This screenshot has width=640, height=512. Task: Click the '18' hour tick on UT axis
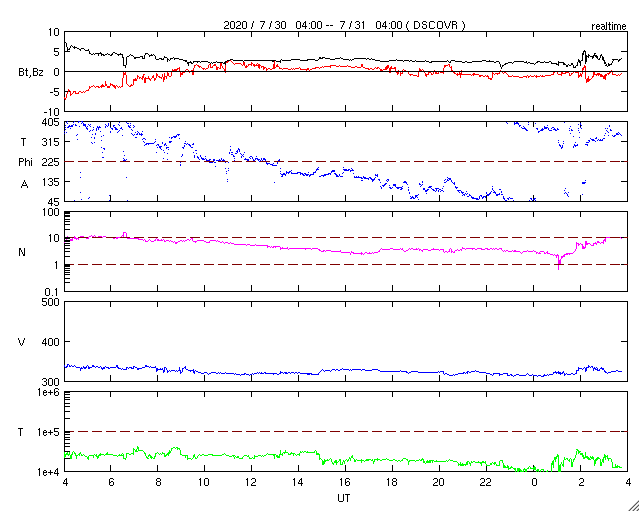pos(392,483)
